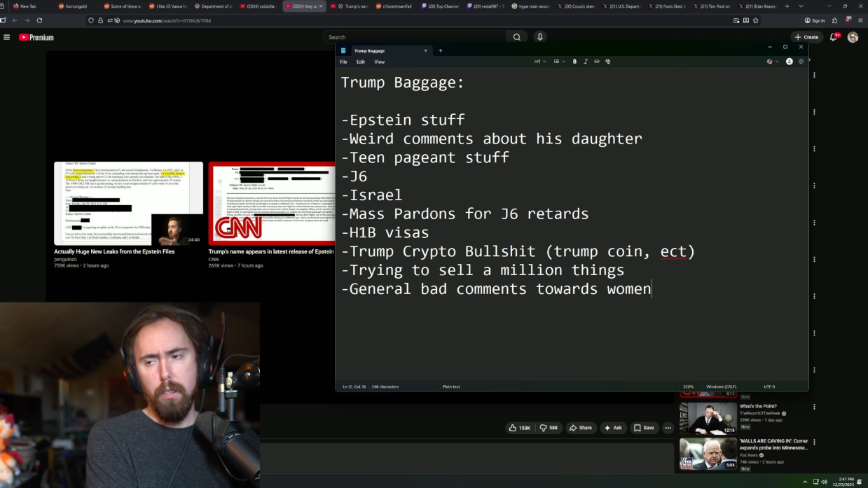
Task: Switch to 'hype train record' browser tab
Action: 530,6
